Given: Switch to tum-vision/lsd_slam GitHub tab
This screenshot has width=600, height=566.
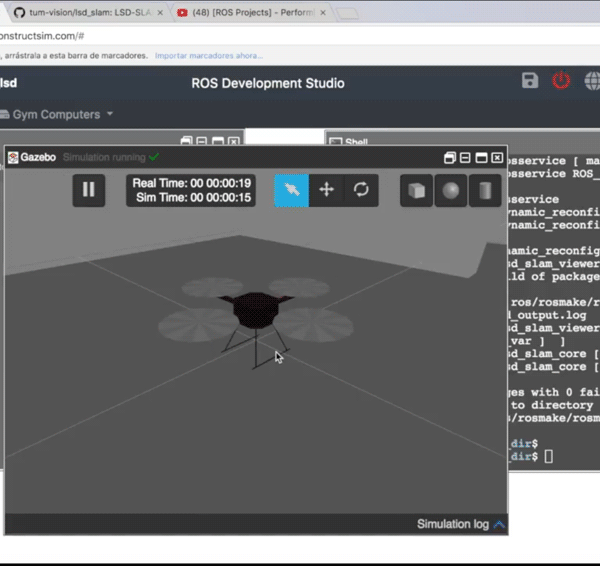Looking at the screenshot, I should (89, 13).
